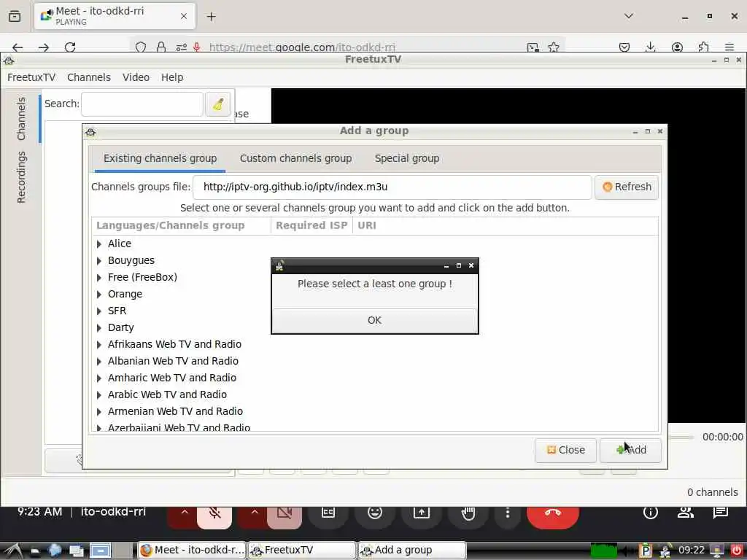Image resolution: width=747 pixels, height=560 pixels.
Task: Expand the Darty group
Action: (x=99, y=327)
